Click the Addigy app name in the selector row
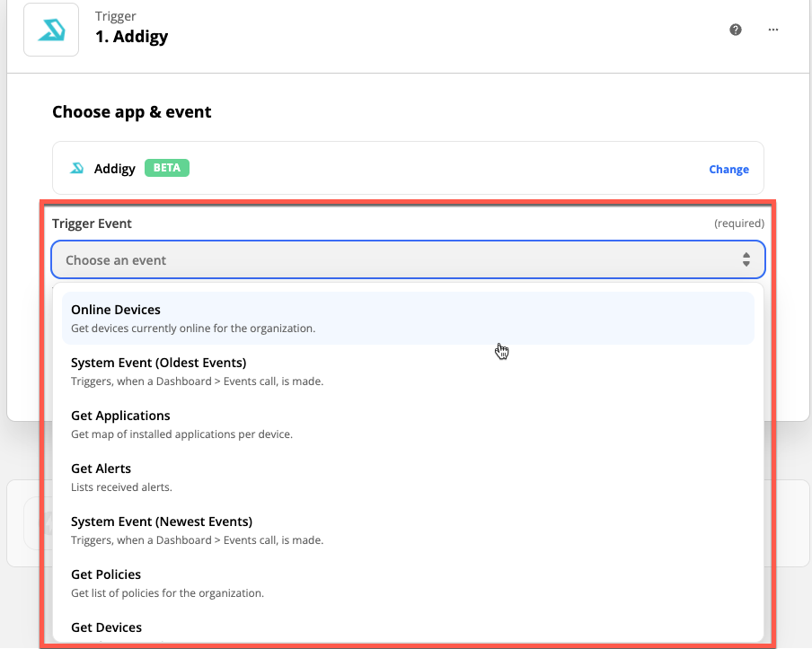This screenshot has width=812, height=649. (x=114, y=169)
